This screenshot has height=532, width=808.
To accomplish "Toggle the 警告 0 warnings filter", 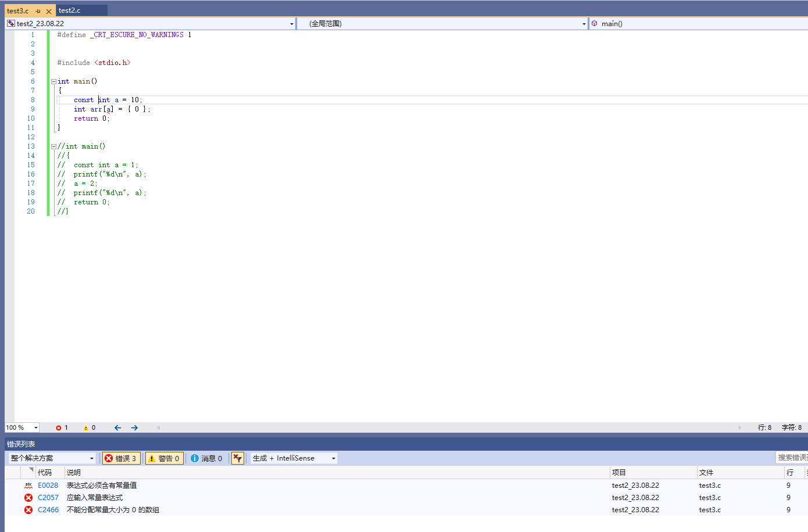I will point(163,458).
